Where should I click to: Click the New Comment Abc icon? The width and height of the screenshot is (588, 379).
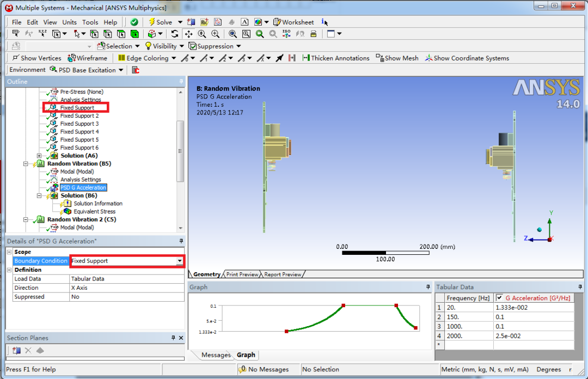coord(204,22)
